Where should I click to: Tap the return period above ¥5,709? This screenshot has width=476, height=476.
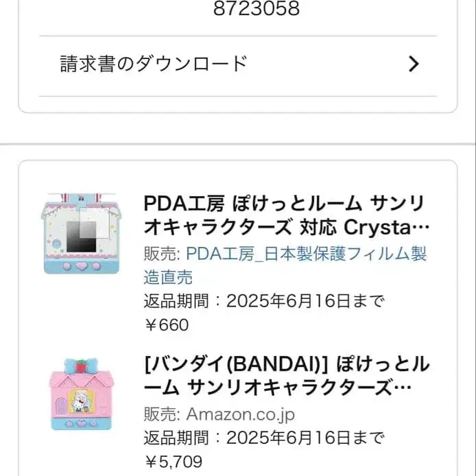tap(264, 438)
